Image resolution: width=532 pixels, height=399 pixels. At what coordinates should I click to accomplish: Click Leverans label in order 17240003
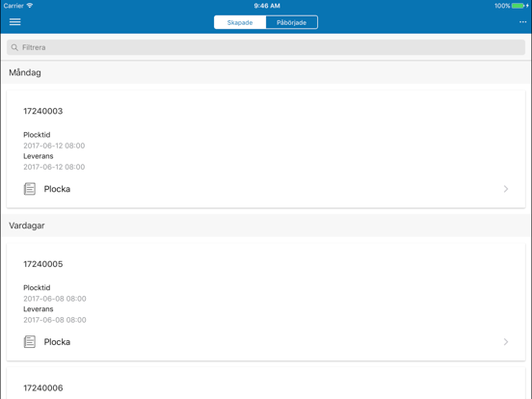click(39, 156)
